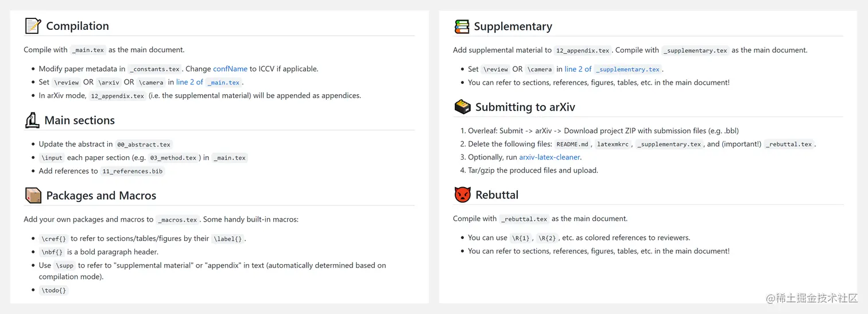Click the memo emoji beside Compilation heading
The height and width of the screenshot is (314, 868).
[x=33, y=26]
